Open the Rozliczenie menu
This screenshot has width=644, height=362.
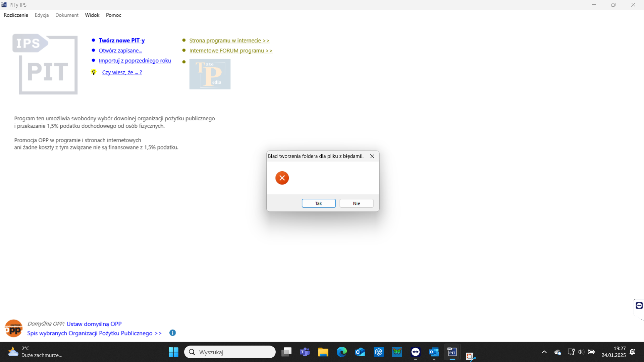point(16,15)
